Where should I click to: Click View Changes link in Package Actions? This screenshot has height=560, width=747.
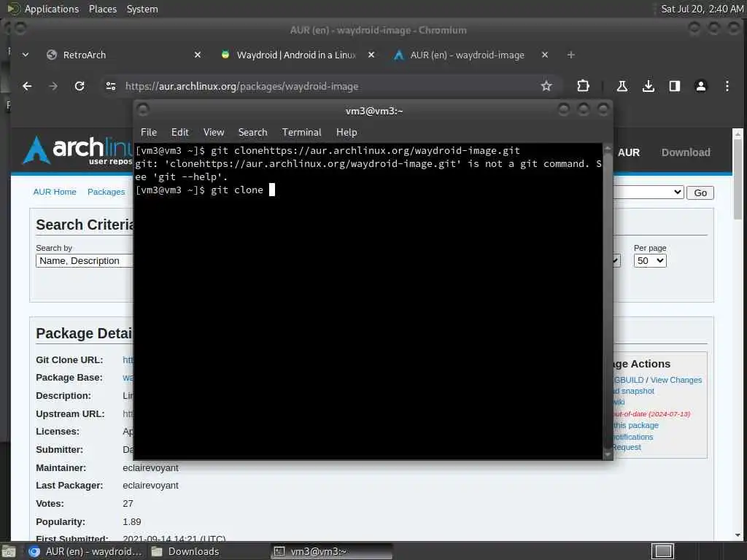point(676,380)
